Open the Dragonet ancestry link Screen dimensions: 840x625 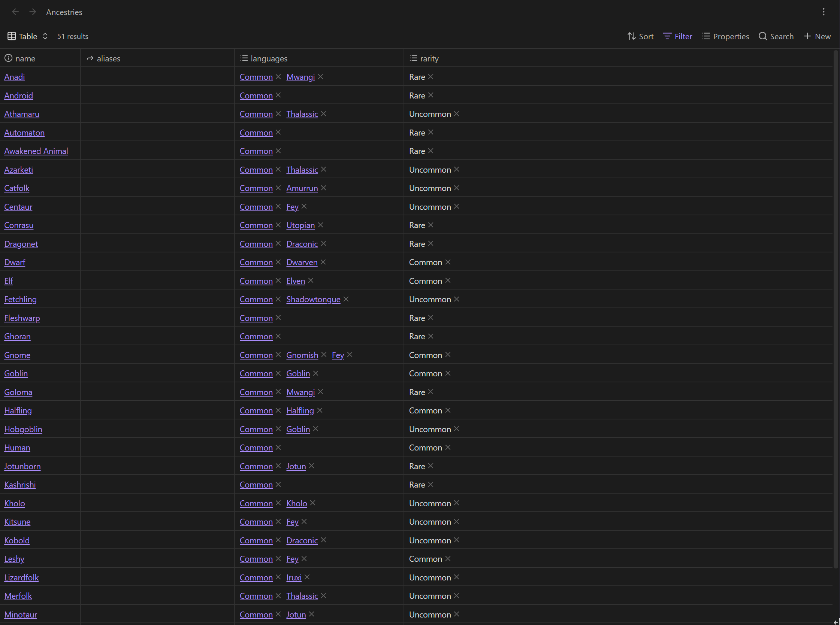(x=21, y=244)
